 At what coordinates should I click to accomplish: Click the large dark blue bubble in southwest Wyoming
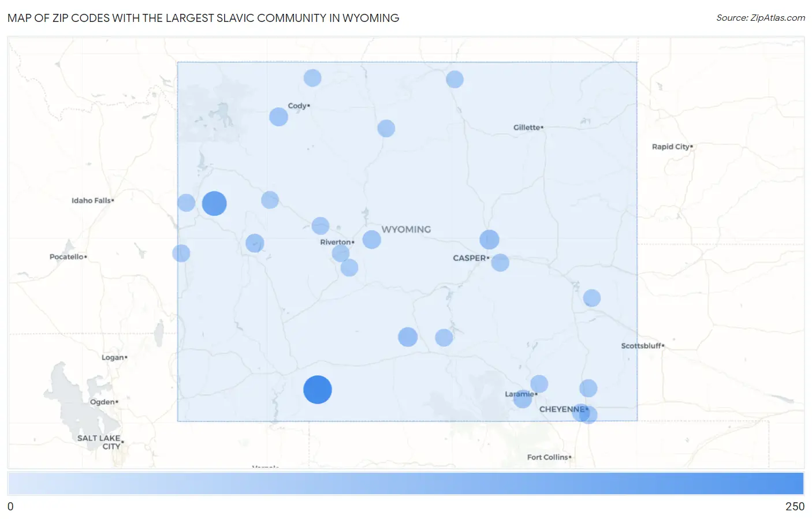tap(318, 390)
